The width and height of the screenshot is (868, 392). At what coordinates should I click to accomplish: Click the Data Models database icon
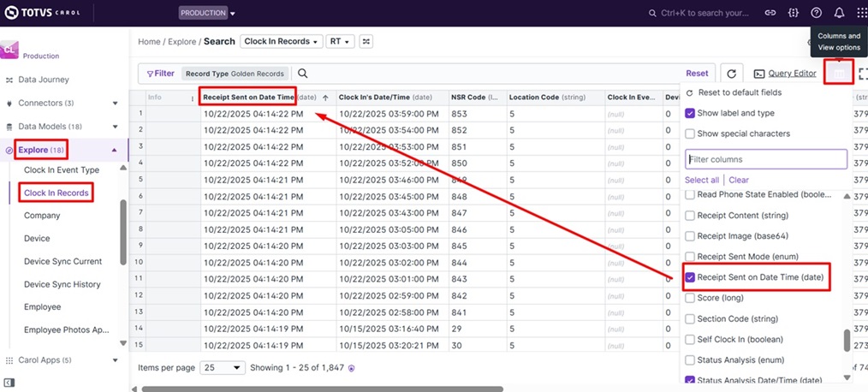pos(9,126)
